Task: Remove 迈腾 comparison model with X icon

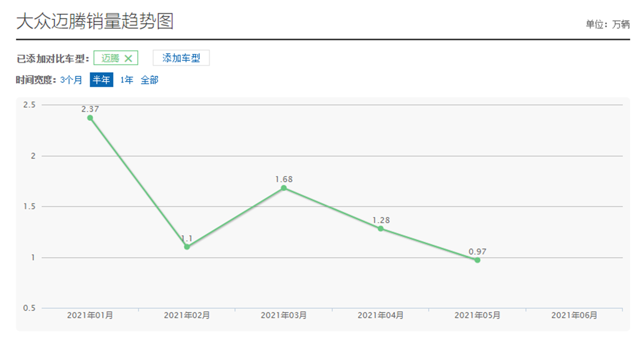Action: pyautogui.click(x=128, y=58)
